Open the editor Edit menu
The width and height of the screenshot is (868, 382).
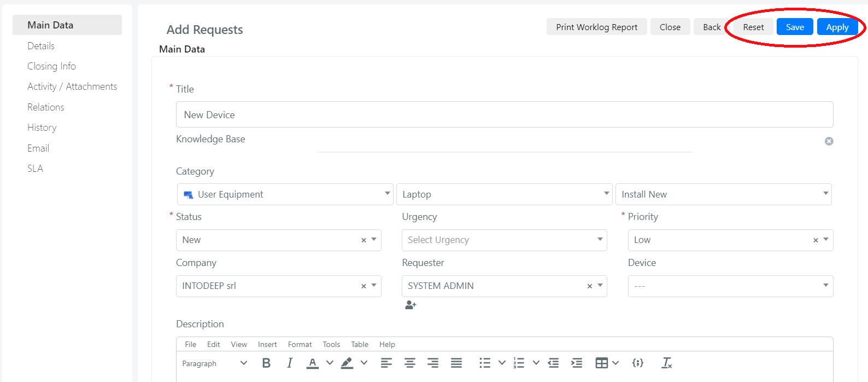pyautogui.click(x=213, y=344)
